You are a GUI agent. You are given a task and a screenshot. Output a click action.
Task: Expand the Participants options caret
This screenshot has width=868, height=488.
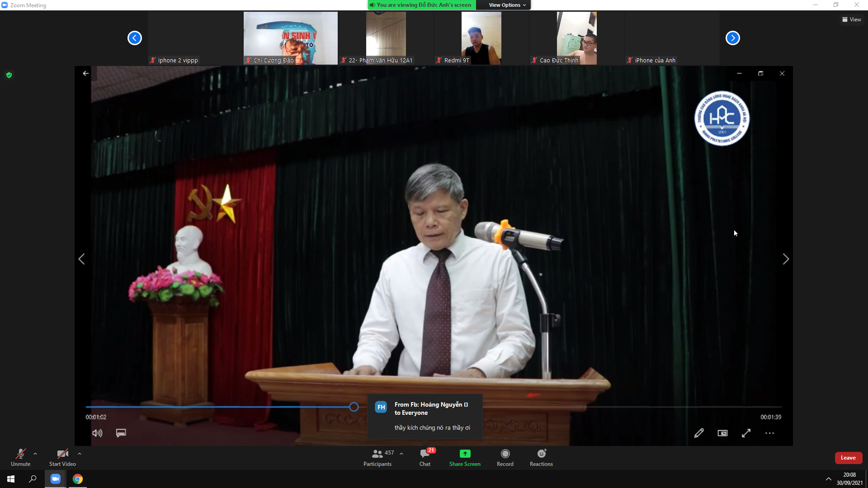click(x=401, y=454)
